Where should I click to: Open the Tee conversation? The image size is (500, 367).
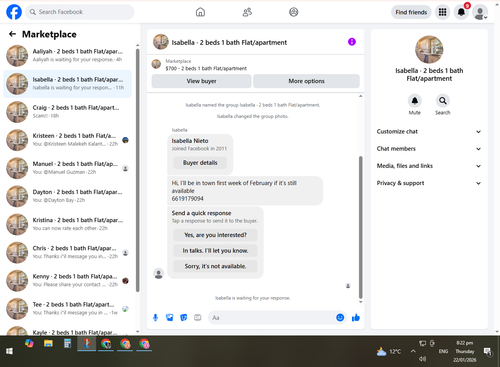coord(67,308)
